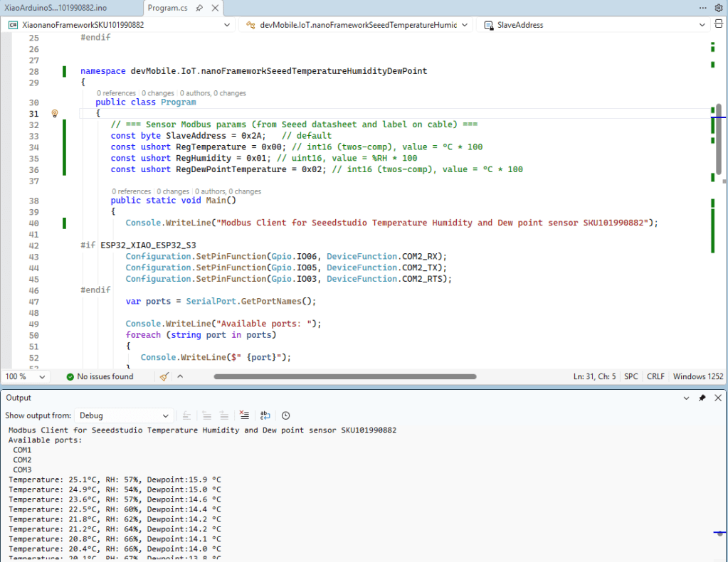The image size is (728, 562).
Task: Click the code cleanup broom icon
Action: [x=164, y=376]
